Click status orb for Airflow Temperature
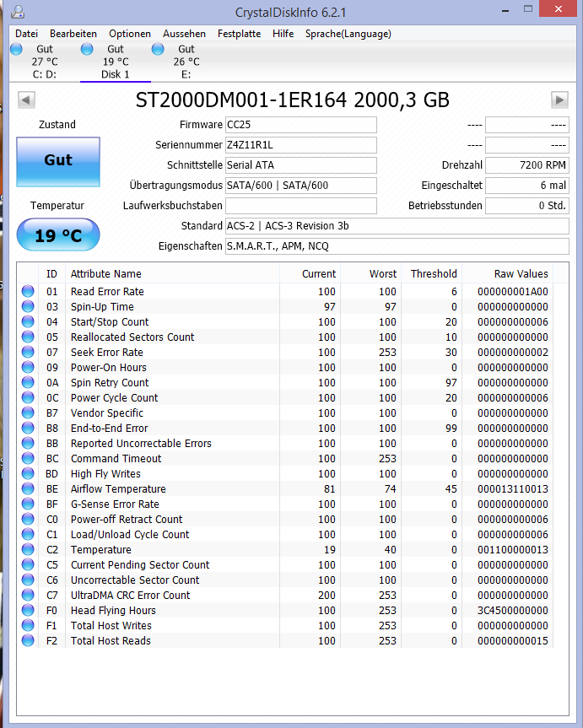This screenshot has height=728, width=583. (x=28, y=488)
